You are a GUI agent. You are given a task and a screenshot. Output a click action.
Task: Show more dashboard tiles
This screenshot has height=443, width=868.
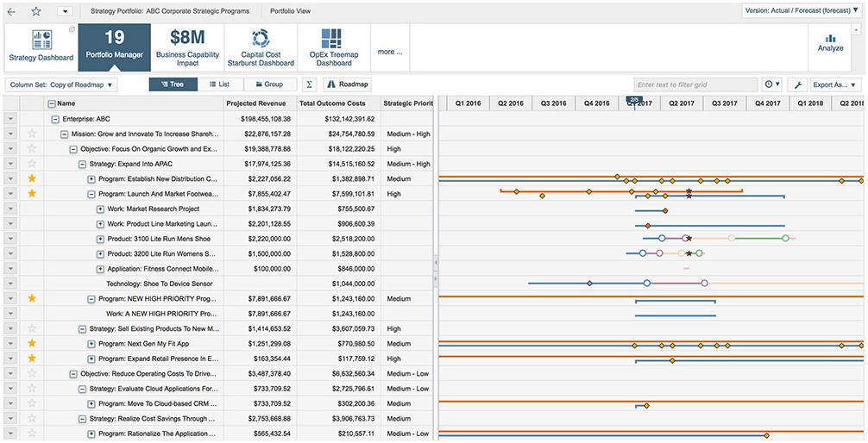pyautogui.click(x=390, y=52)
